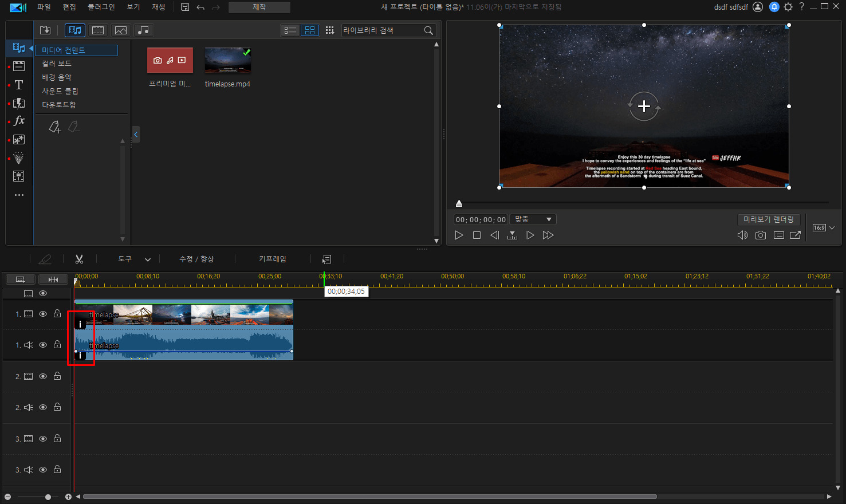Click the import media folder icon
Viewport: 846px width, 504px height.
coord(45,30)
